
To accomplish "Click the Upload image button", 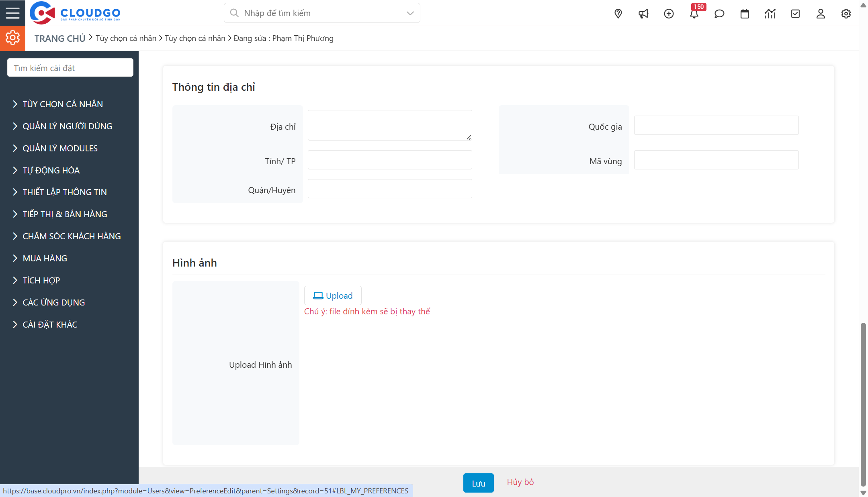I will pyautogui.click(x=333, y=295).
